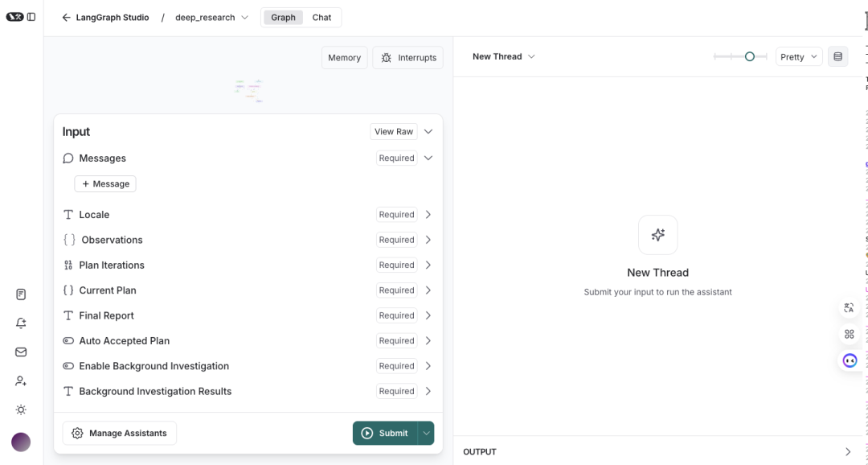Go back via LangGraph Studio arrow
This screenshot has width=868, height=465.
click(67, 18)
